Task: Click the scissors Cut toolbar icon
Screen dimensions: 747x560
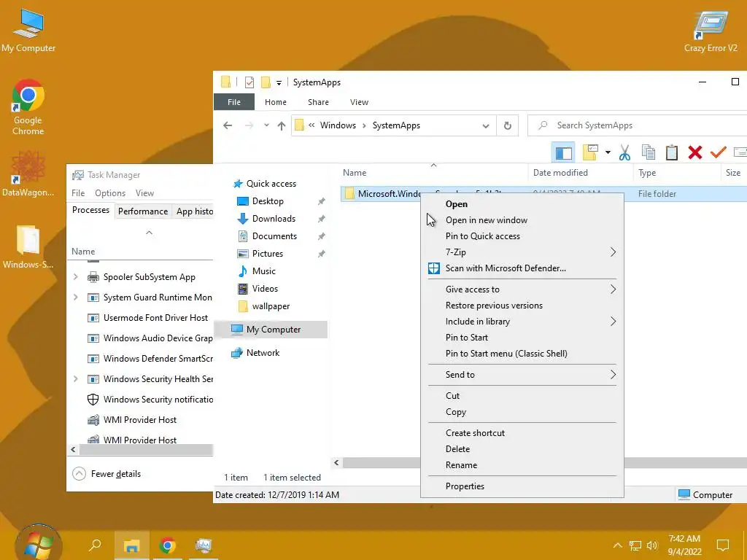Action: coord(624,152)
